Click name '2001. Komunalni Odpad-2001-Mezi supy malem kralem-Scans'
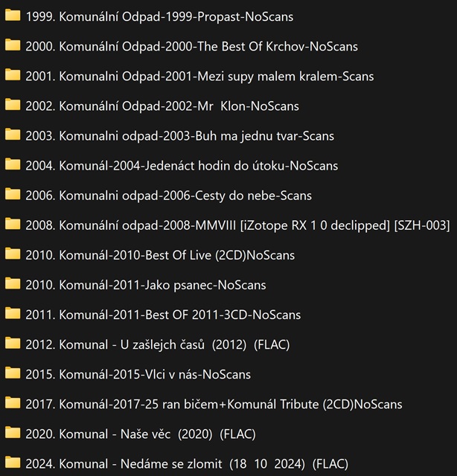The height and width of the screenshot is (476, 457). click(x=199, y=76)
